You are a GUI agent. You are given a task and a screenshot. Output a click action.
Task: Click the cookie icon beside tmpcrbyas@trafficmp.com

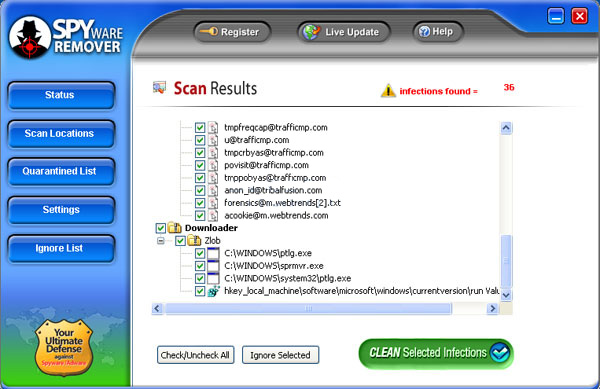pyautogui.click(x=213, y=153)
